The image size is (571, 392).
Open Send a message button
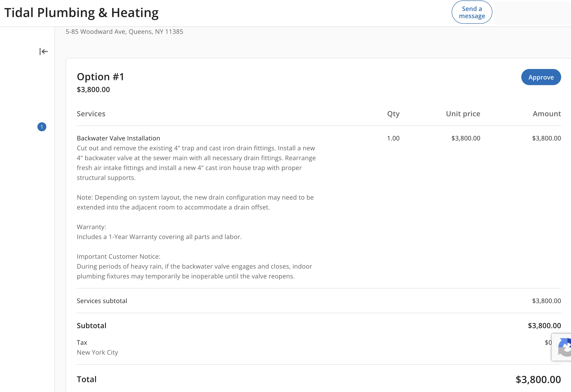(472, 12)
